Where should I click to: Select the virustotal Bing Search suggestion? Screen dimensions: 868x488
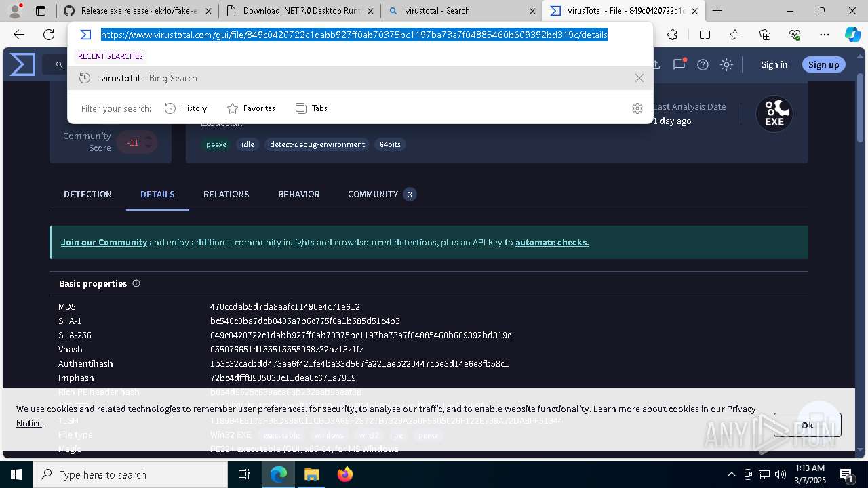(360, 78)
